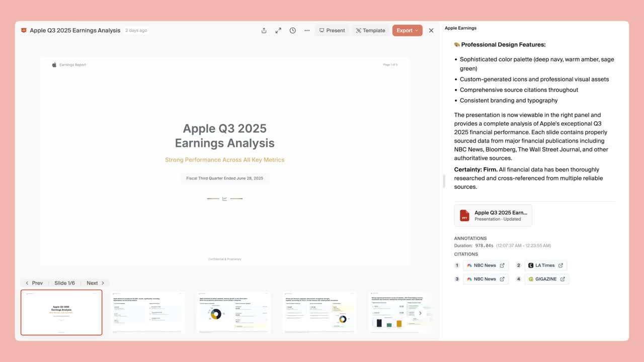Click the Apple Earnings chat title

pyautogui.click(x=460, y=28)
